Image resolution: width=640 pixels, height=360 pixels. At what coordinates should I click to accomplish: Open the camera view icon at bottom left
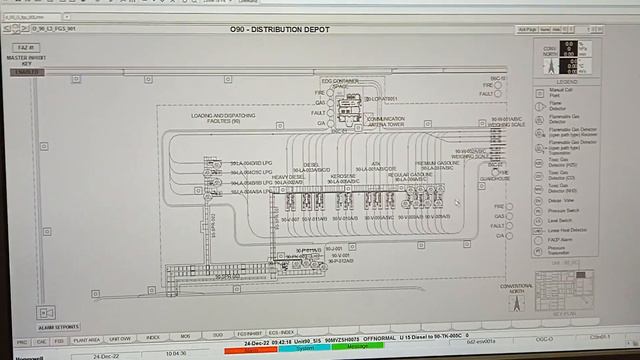click(46, 313)
